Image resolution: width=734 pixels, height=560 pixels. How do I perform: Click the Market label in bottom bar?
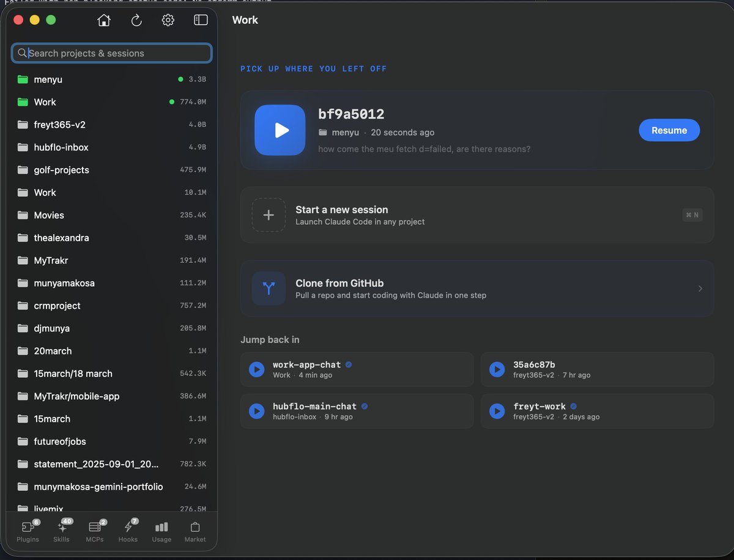pos(195,539)
